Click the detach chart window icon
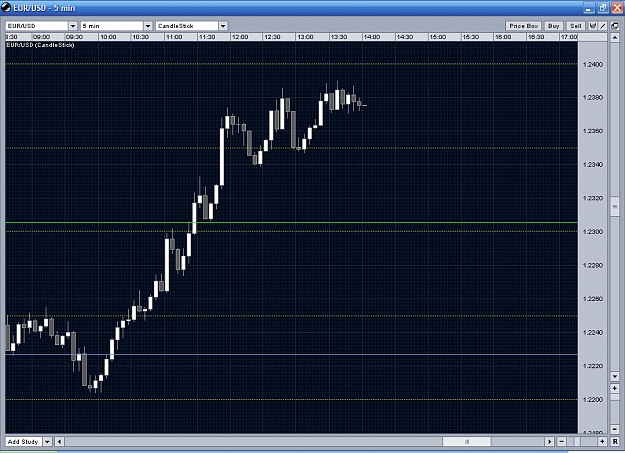The image size is (625, 453). tap(615, 26)
